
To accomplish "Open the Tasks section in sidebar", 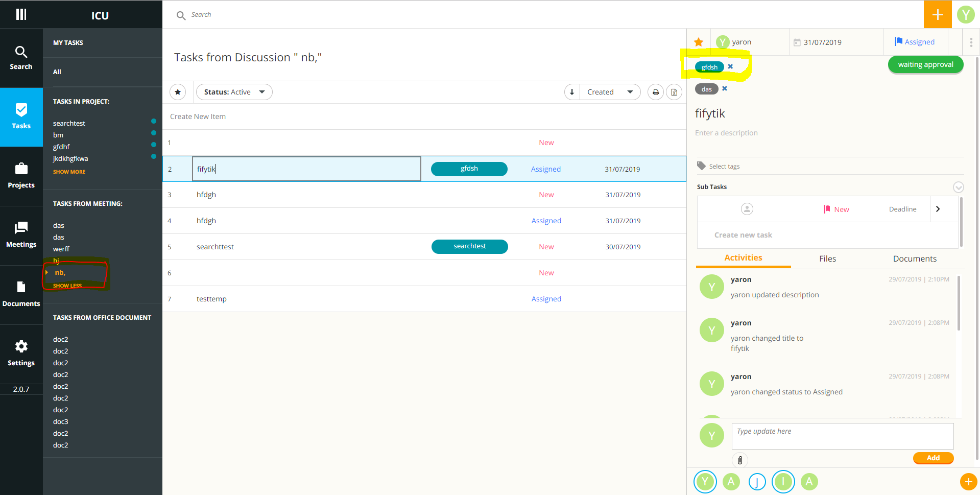I will click(21, 117).
